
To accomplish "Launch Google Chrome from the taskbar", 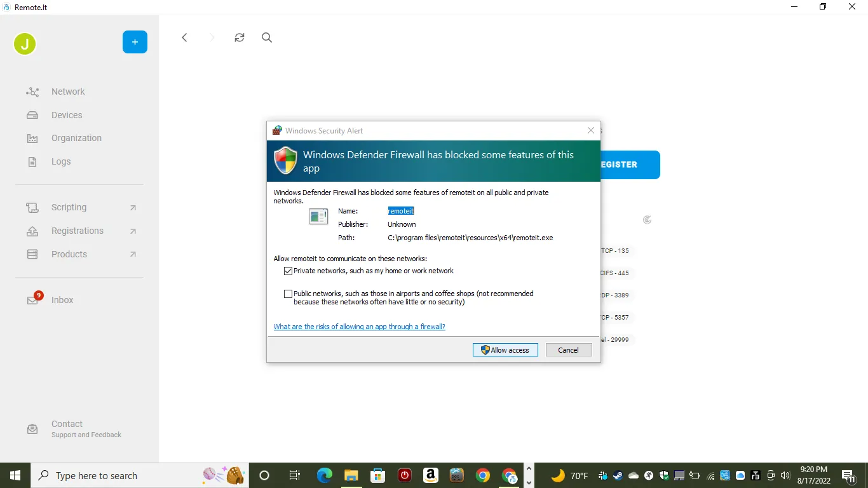I will click(x=483, y=475).
